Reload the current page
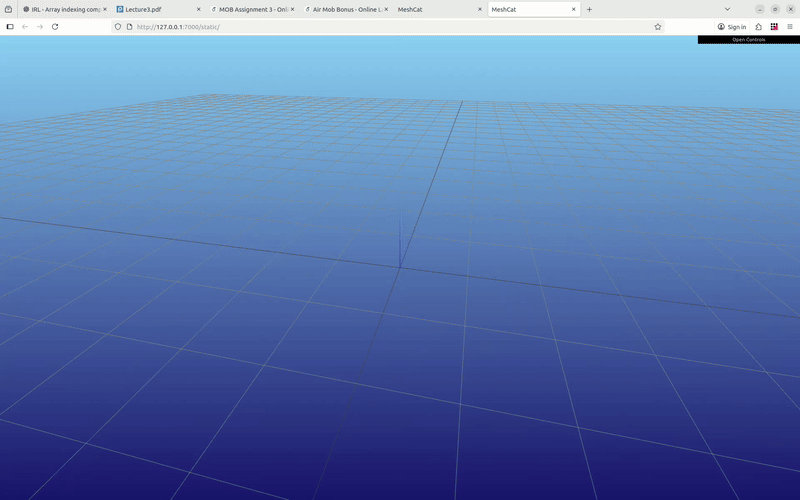The width and height of the screenshot is (800, 500). coord(55,27)
